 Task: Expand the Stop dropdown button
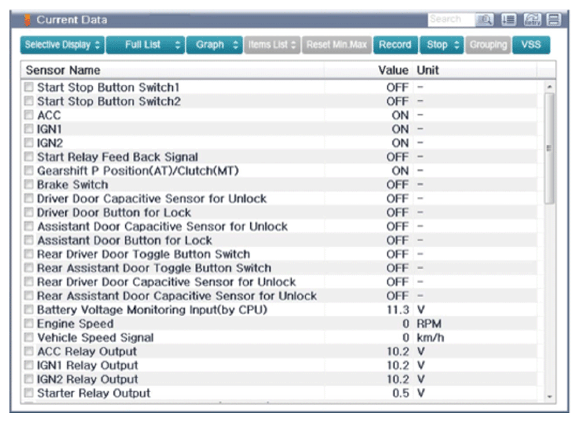(x=442, y=45)
